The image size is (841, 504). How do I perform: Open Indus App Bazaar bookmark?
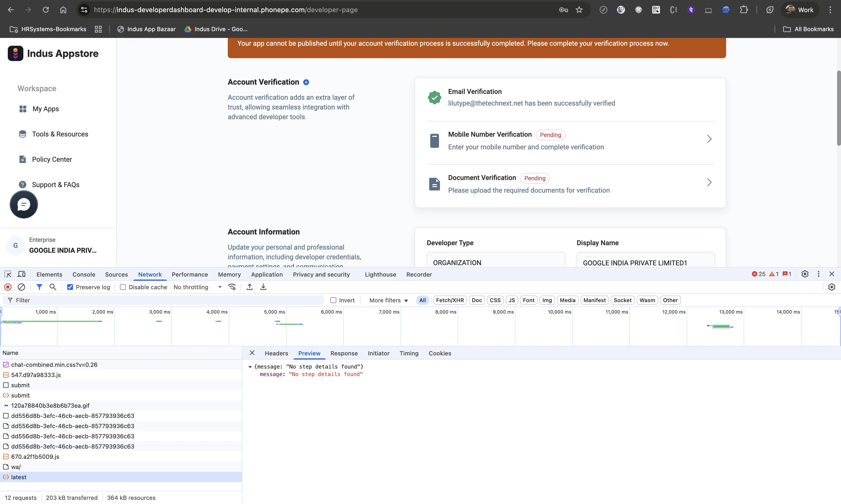click(146, 29)
